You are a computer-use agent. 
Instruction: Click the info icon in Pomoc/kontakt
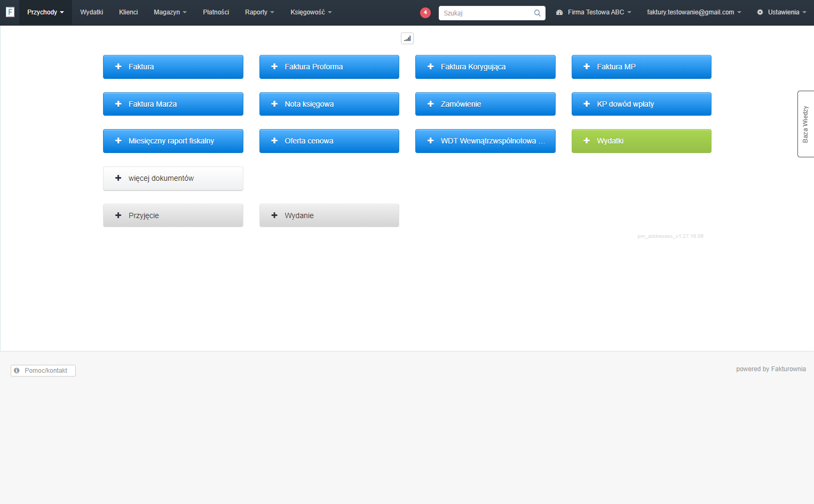point(17,371)
